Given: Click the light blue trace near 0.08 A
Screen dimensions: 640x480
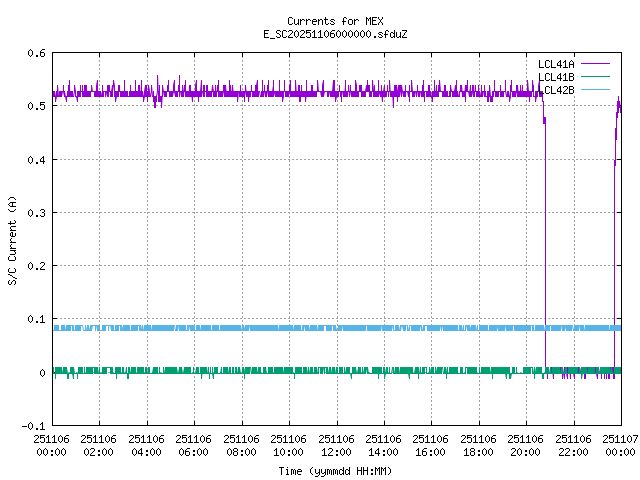Looking at the screenshot, I should pyautogui.click(x=300, y=328).
